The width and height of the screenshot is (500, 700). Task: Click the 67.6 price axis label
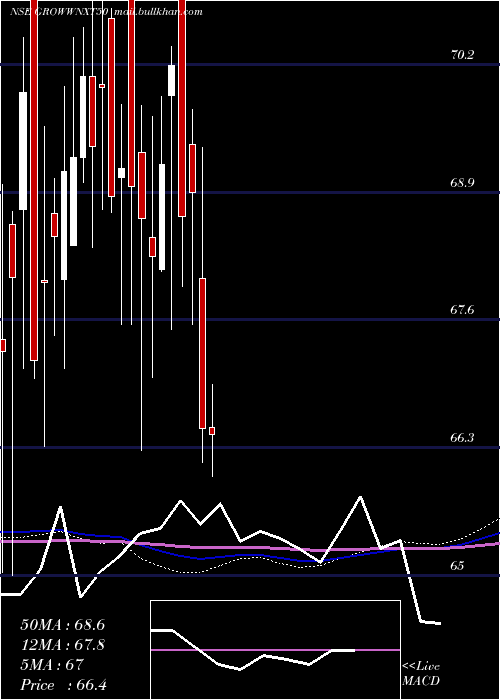(462, 309)
